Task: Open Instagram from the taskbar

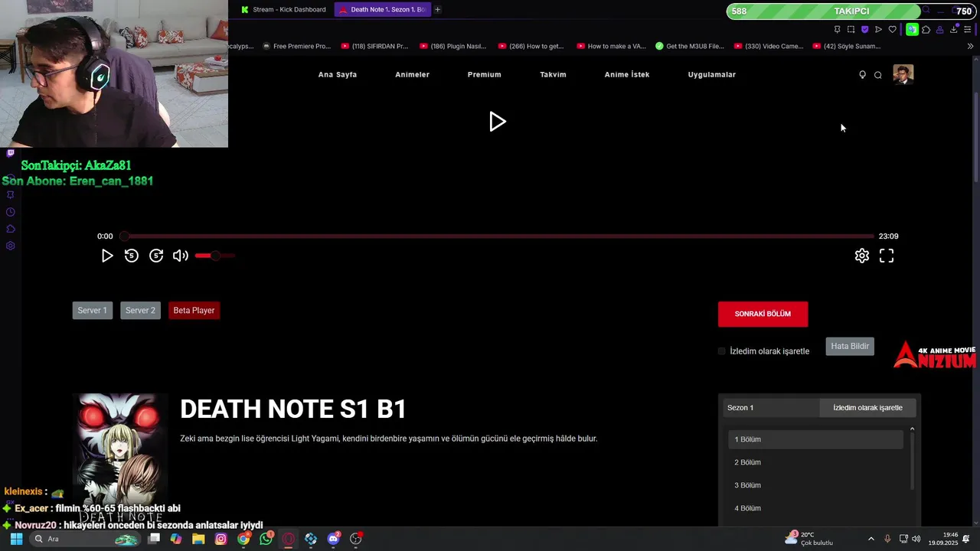Action: [x=221, y=539]
